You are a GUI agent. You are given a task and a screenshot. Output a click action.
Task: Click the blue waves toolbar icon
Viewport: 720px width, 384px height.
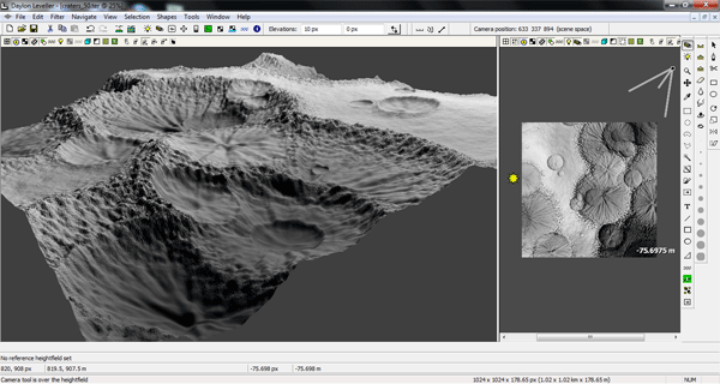(245, 29)
